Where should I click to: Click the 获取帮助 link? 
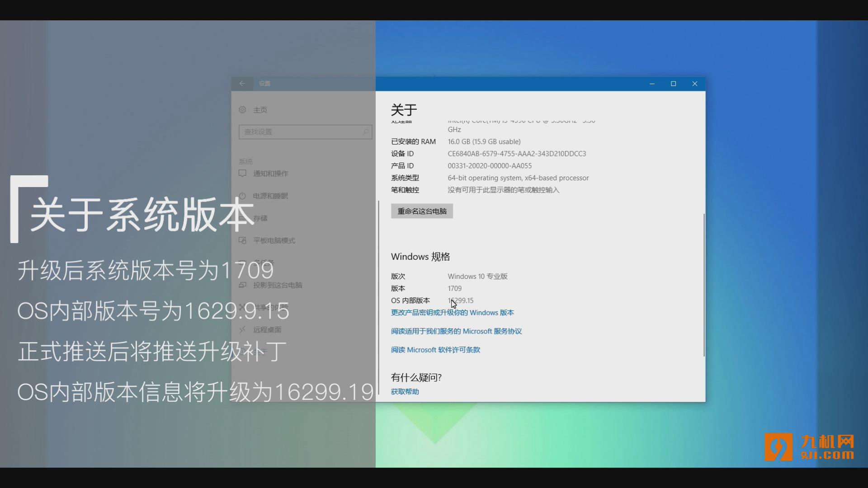(405, 392)
